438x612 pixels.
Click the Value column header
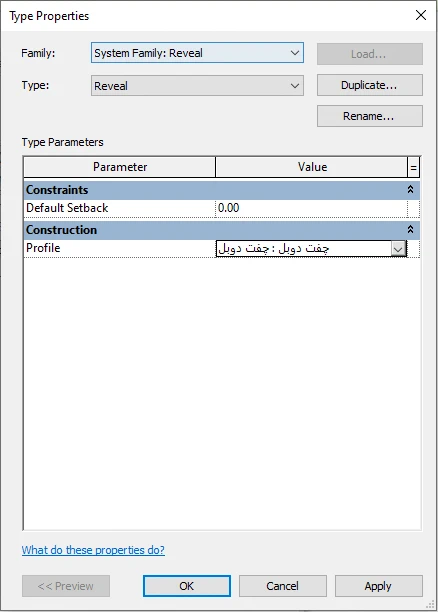click(x=312, y=167)
